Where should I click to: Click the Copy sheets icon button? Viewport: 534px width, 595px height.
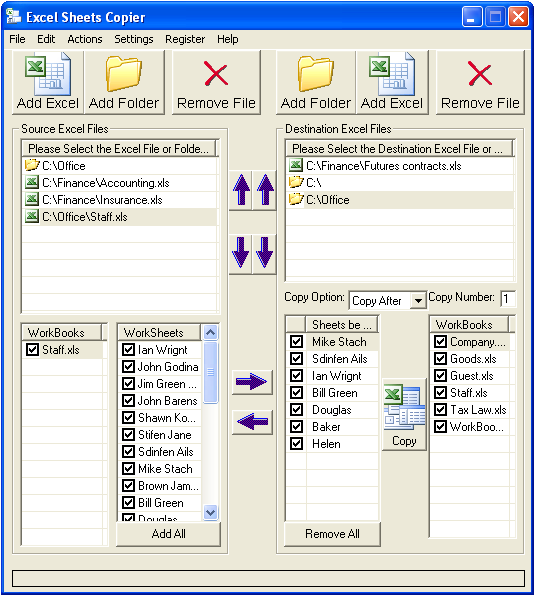pyautogui.click(x=404, y=414)
